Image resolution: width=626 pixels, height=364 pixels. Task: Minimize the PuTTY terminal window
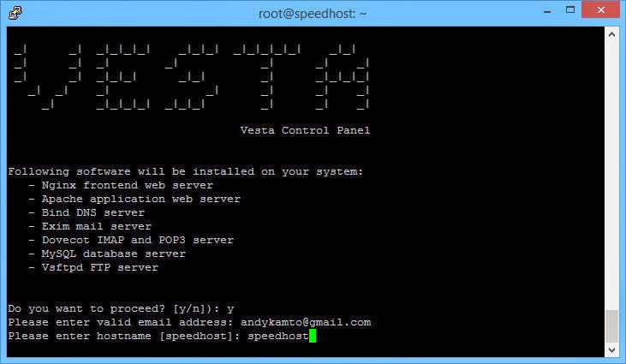[547, 11]
